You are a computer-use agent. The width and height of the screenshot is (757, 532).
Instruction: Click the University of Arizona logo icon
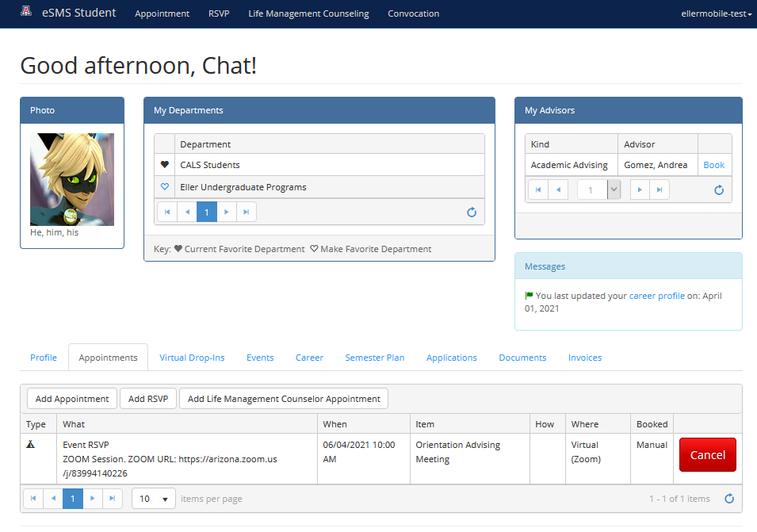point(27,13)
